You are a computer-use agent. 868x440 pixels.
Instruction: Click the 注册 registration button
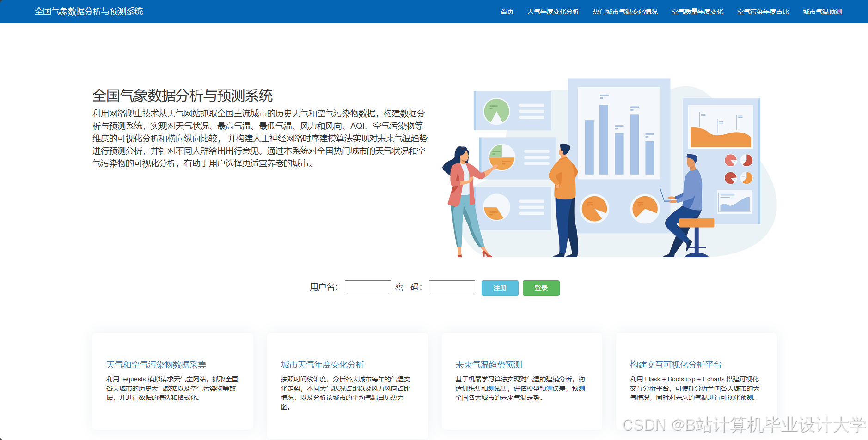(500, 288)
